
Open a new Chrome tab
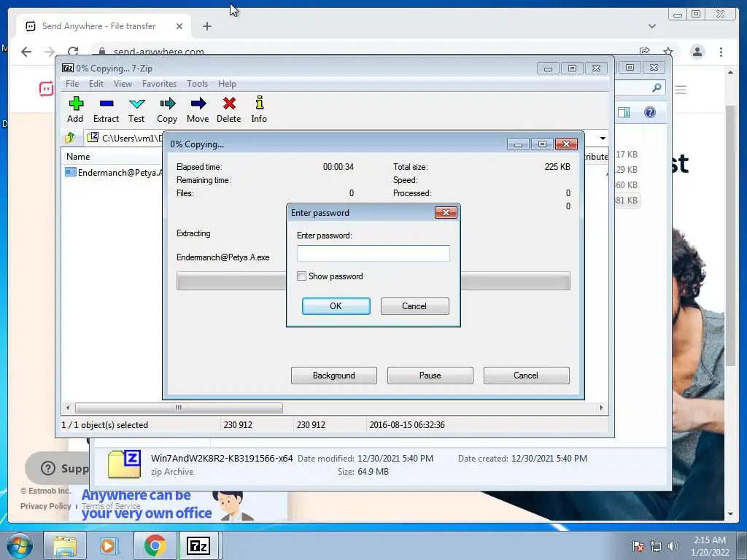click(206, 26)
